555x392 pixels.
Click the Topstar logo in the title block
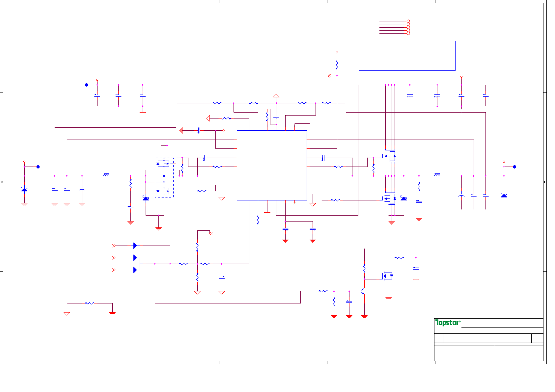coord(448,323)
